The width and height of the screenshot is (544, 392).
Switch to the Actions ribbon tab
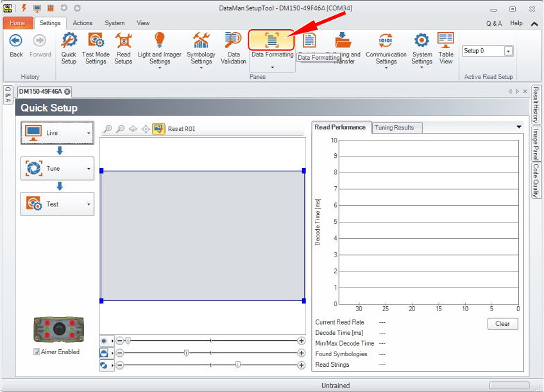83,23
